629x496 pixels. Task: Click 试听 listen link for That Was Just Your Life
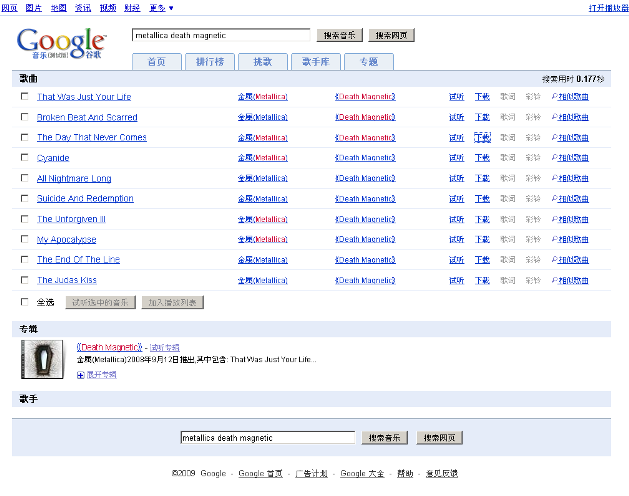pyautogui.click(x=457, y=97)
